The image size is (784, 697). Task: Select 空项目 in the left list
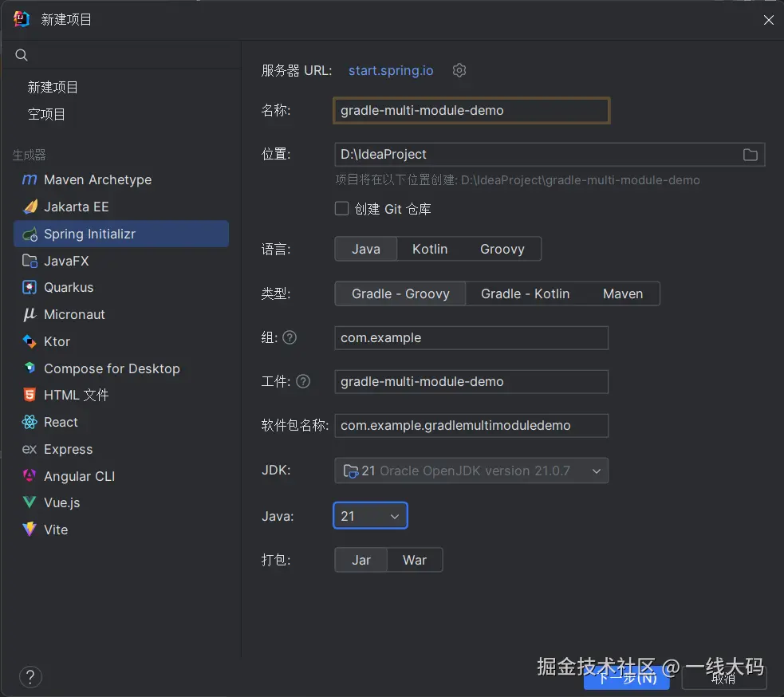pyautogui.click(x=46, y=115)
